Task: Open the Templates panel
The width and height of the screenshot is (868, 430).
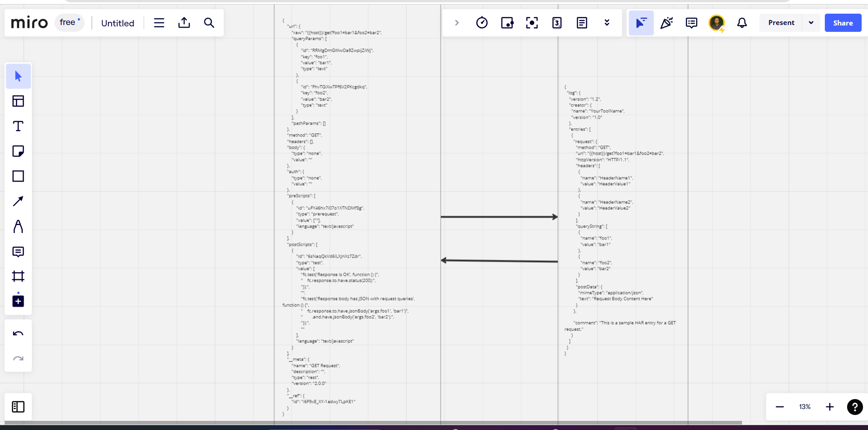Action: [x=18, y=101]
